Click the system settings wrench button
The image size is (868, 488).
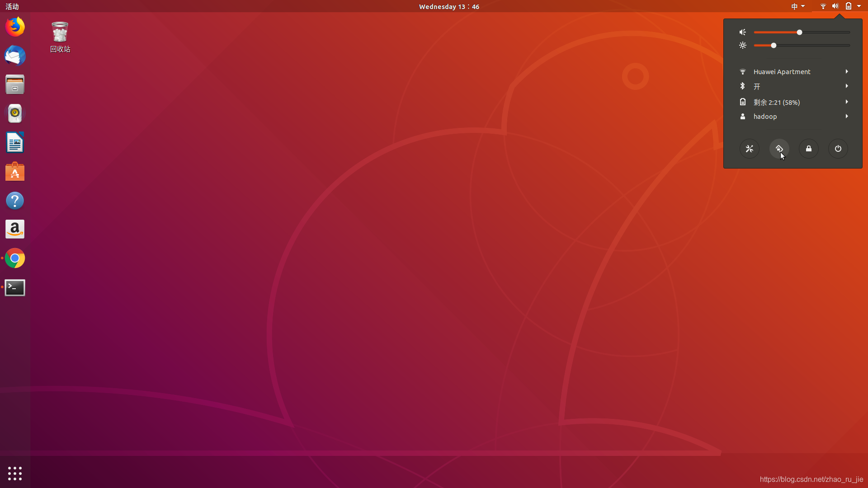[x=749, y=149]
